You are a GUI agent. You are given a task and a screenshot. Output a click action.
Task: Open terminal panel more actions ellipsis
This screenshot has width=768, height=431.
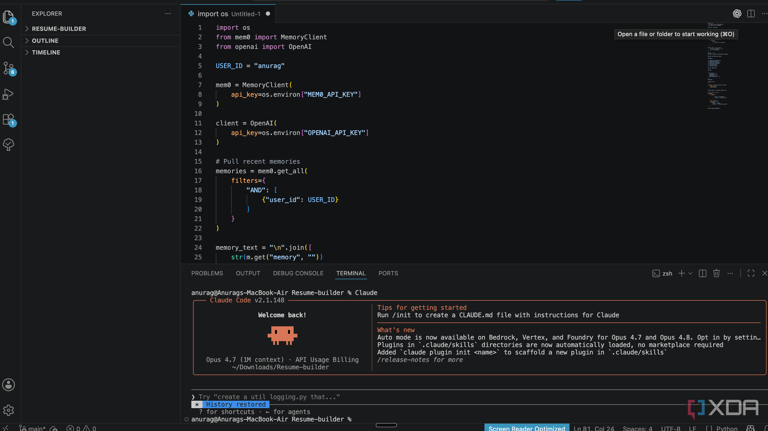coord(730,273)
